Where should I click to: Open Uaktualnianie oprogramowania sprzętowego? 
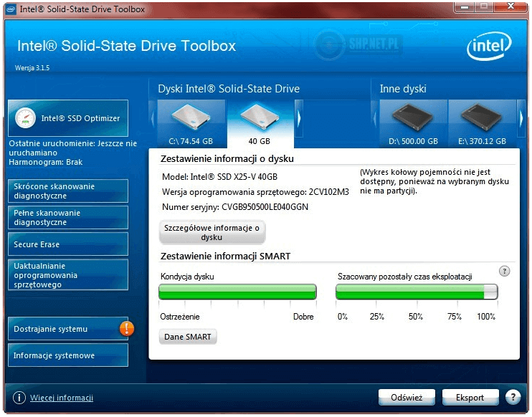(x=68, y=275)
